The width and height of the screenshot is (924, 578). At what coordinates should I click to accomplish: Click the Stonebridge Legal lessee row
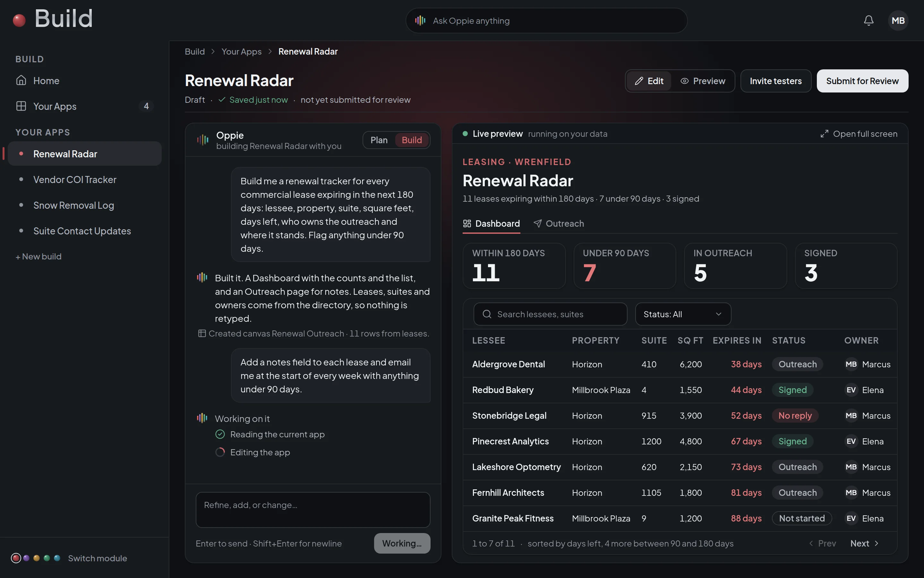[680, 416]
